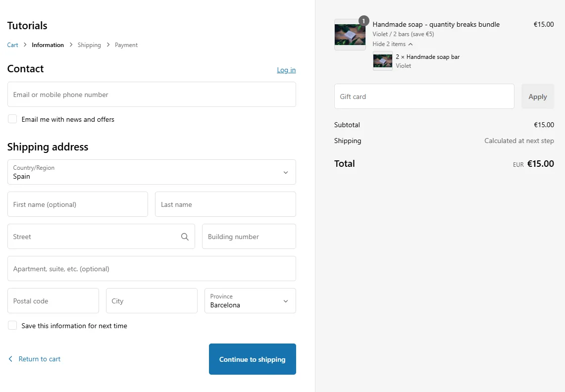Select the Payment breadcrumb step
This screenshot has height=392, width=565.
coord(126,45)
